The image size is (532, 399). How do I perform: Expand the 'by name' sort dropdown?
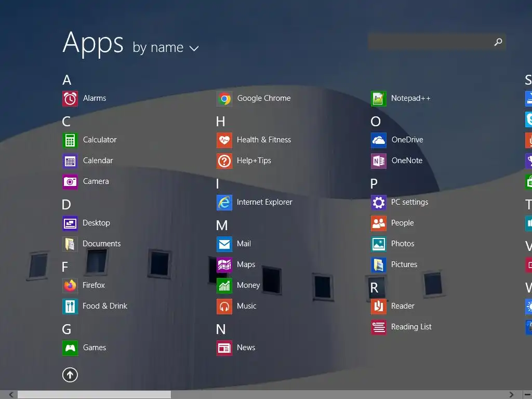click(x=166, y=47)
